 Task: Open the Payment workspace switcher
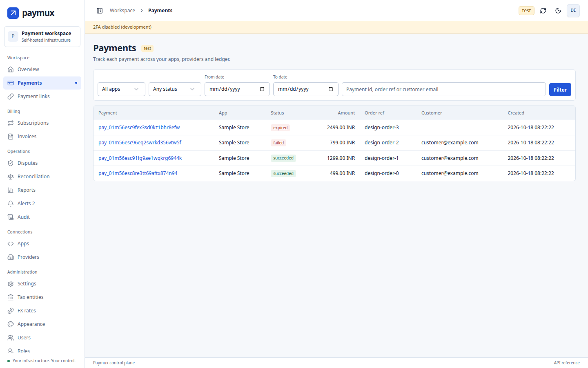42,36
